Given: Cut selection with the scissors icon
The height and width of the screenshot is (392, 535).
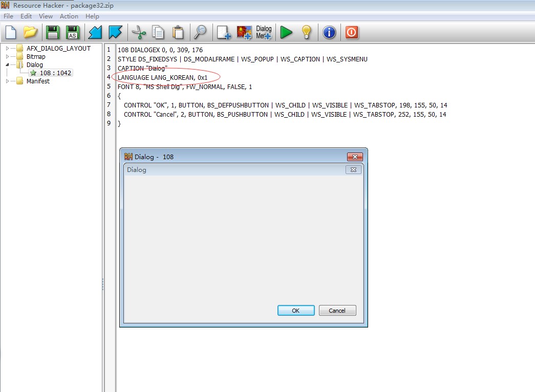Looking at the screenshot, I should point(139,32).
